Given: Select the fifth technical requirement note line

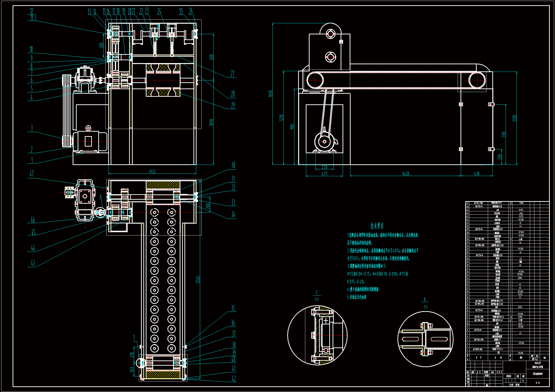Looking at the screenshot, I should pos(357,297).
